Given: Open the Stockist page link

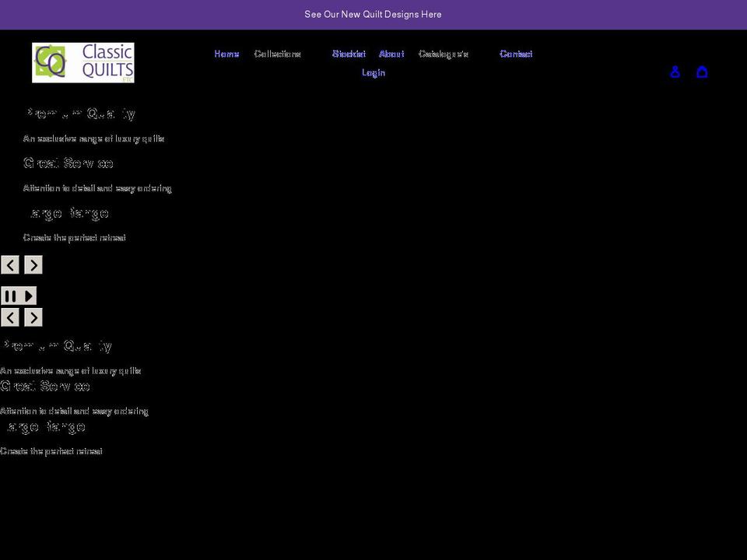Looking at the screenshot, I should click(349, 54).
